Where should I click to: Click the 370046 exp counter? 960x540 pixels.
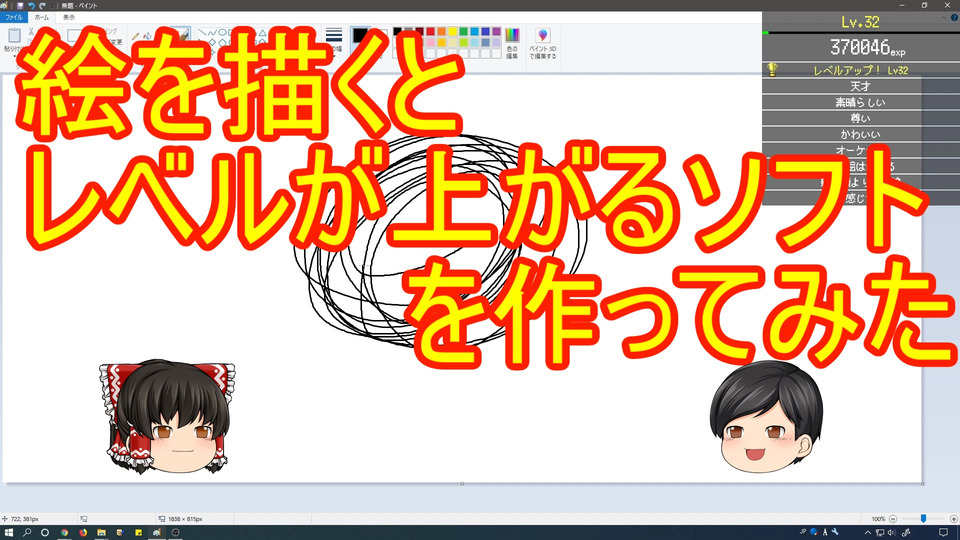pos(867,47)
